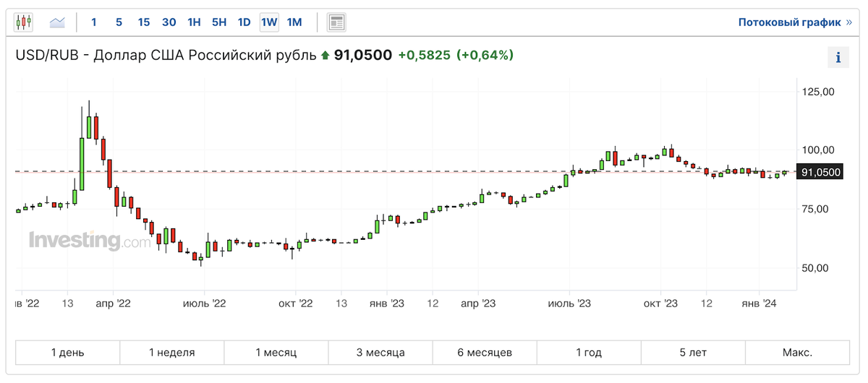
Task: Select the 1W weekly interval
Action: [x=269, y=22]
